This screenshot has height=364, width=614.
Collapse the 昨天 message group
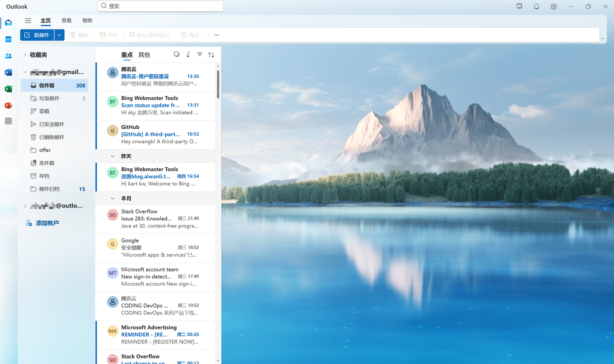tap(113, 156)
